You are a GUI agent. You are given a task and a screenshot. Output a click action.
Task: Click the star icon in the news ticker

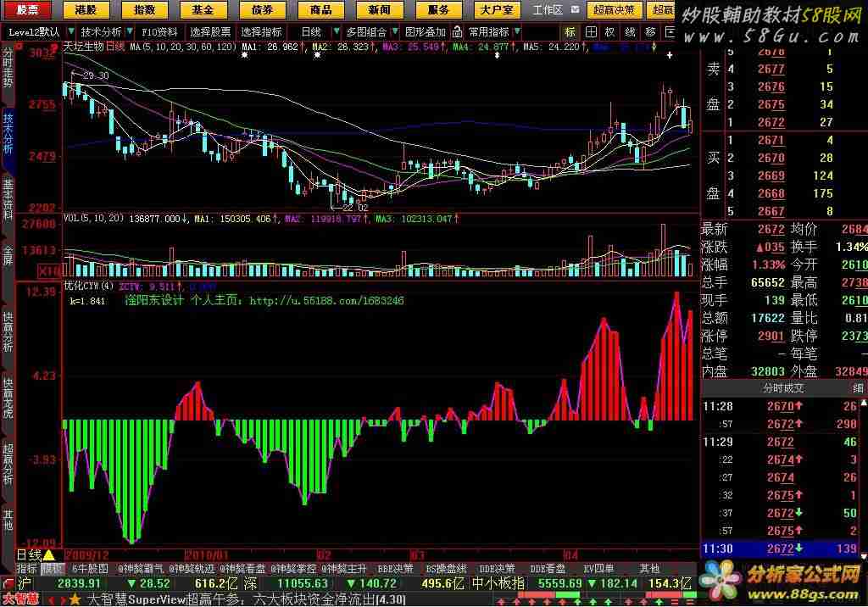75,599
